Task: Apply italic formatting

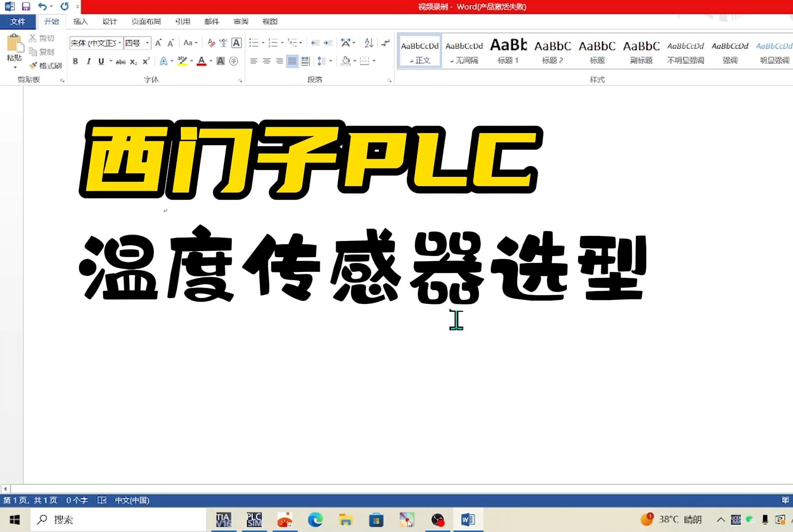Action: click(89, 61)
